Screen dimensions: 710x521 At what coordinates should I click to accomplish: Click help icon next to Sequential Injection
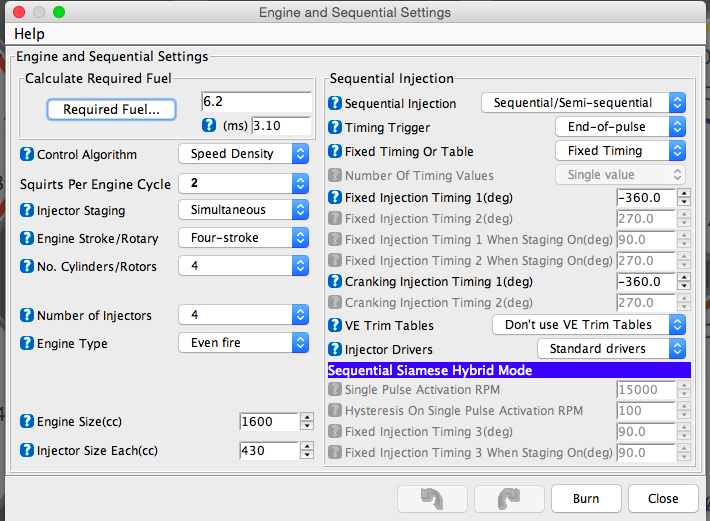pyautogui.click(x=336, y=103)
